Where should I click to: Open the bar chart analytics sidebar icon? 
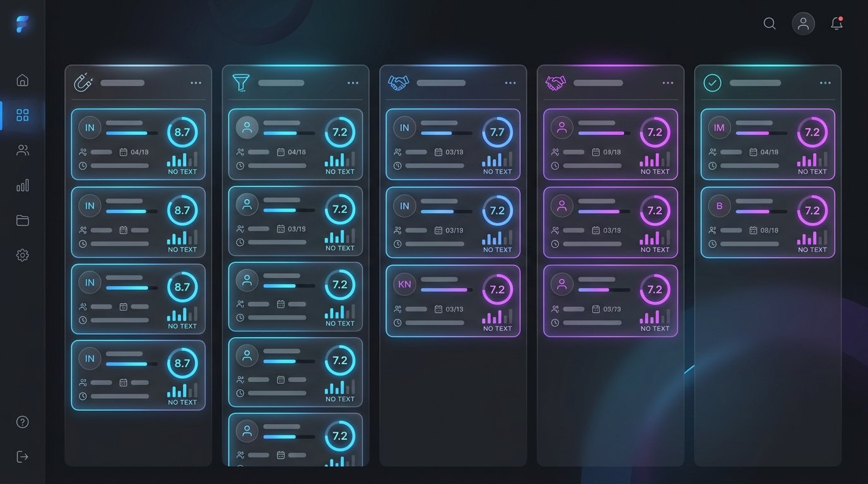click(23, 185)
